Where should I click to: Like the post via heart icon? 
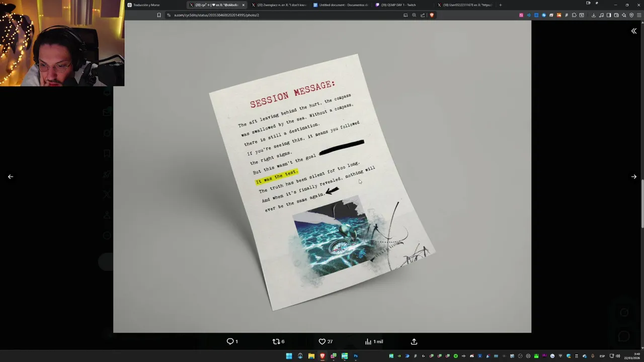click(322, 341)
